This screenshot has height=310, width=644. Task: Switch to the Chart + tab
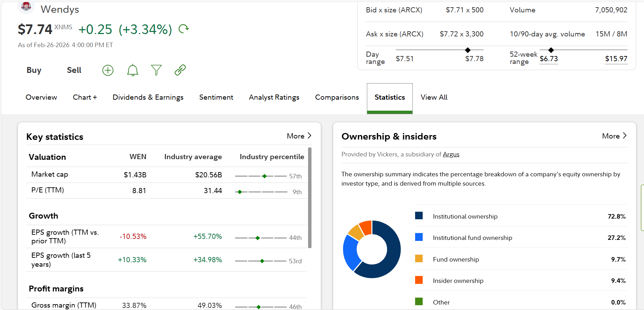[x=85, y=97]
